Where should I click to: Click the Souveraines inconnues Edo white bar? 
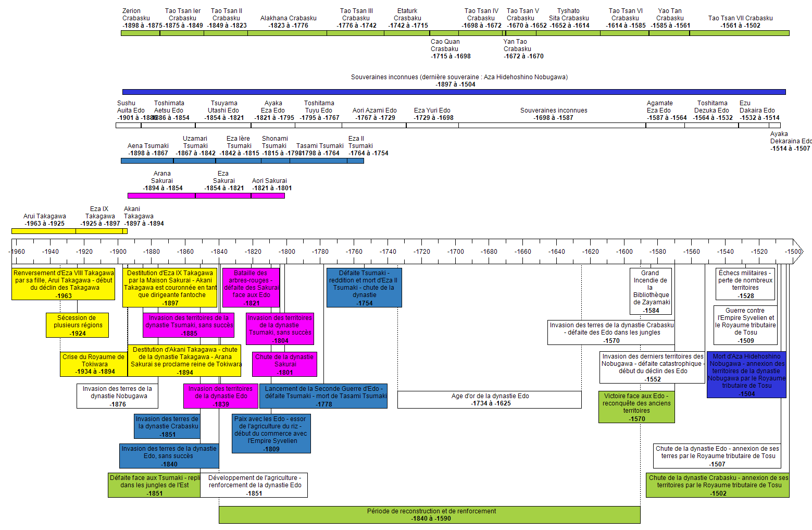pyautogui.click(x=552, y=126)
